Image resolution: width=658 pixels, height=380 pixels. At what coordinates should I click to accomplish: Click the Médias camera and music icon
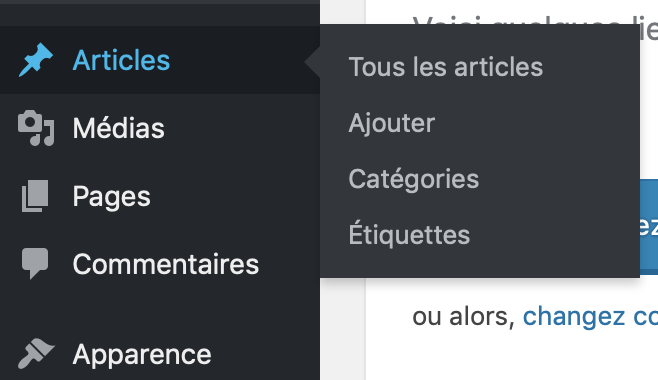click(x=36, y=128)
